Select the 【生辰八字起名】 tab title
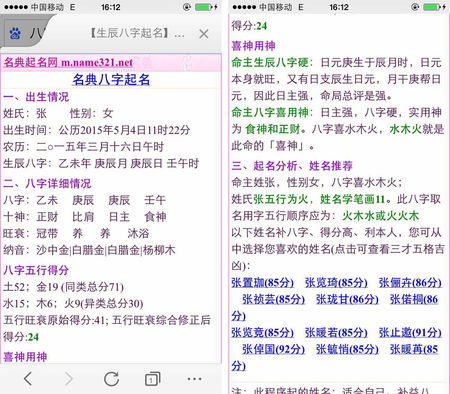Viewport: 450px width, 394px height. click(x=137, y=33)
